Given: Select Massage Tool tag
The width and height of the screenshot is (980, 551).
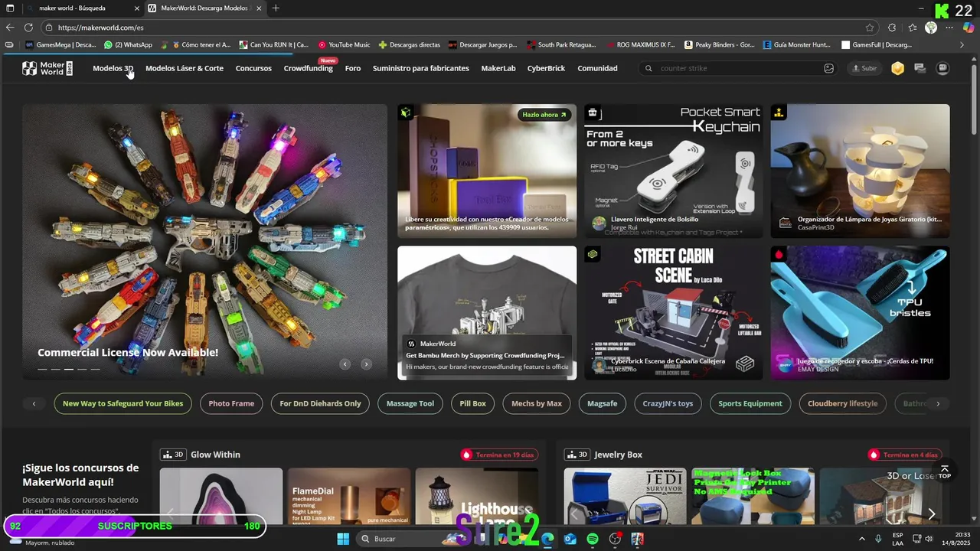Looking at the screenshot, I should 410,403.
